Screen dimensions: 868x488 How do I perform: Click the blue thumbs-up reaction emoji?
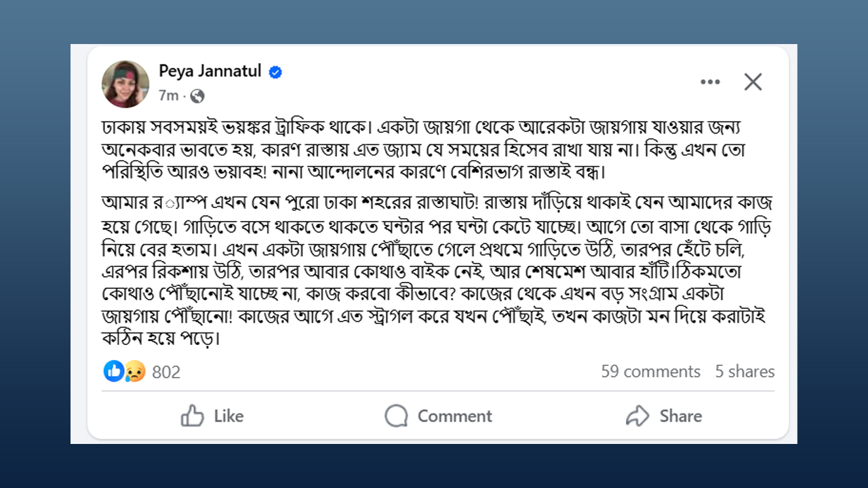(x=114, y=371)
